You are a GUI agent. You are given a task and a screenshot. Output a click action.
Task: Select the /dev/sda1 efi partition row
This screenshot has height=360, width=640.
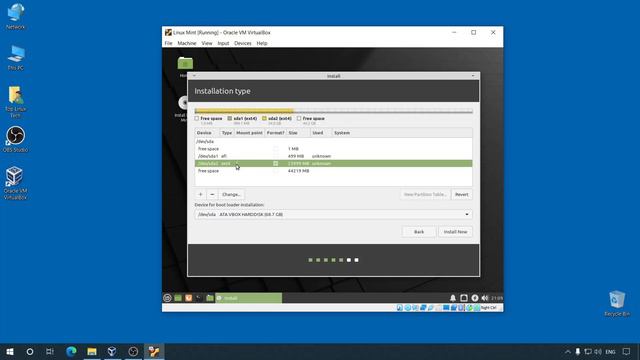point(333,156)
